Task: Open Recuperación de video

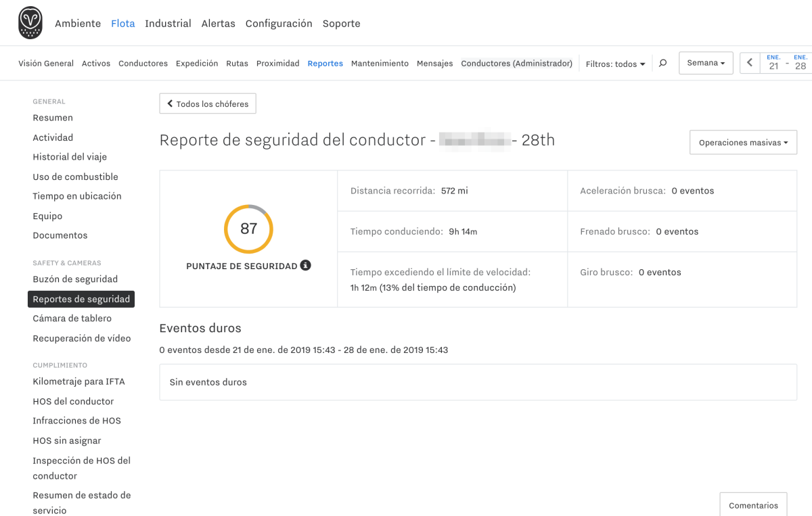Action: [x=82, y=338]
